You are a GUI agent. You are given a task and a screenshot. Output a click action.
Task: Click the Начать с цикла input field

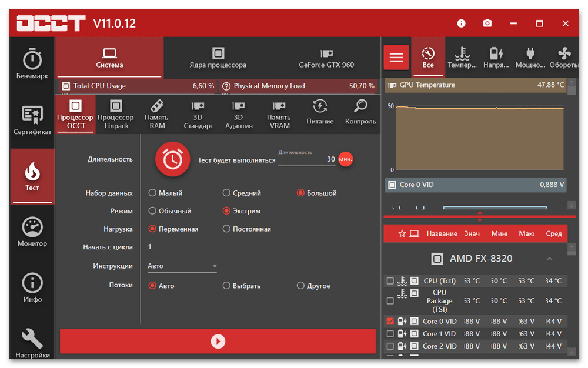tap(183, 247)
